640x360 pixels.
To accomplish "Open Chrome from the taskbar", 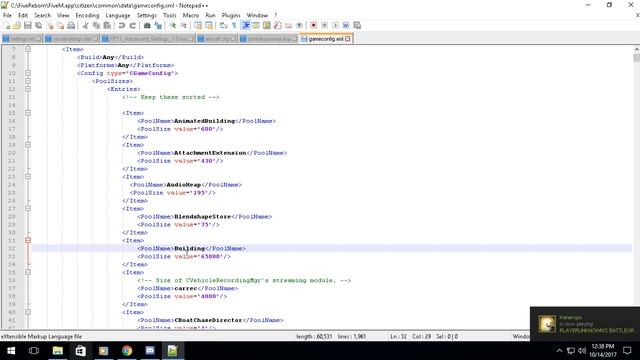I will coord(127,351).
